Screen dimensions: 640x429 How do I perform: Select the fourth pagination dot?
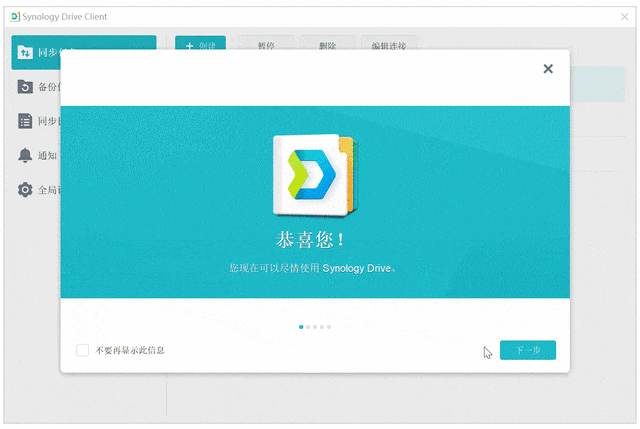322,327
